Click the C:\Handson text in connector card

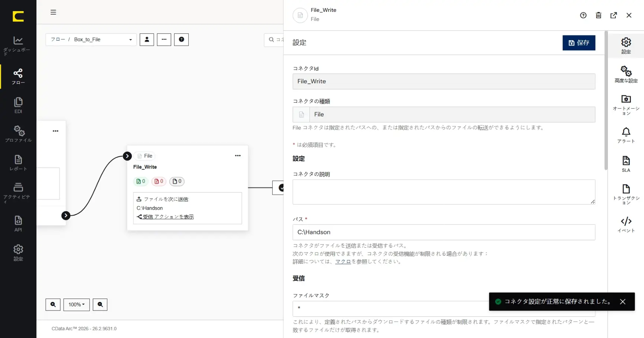(x=150, y=208)
